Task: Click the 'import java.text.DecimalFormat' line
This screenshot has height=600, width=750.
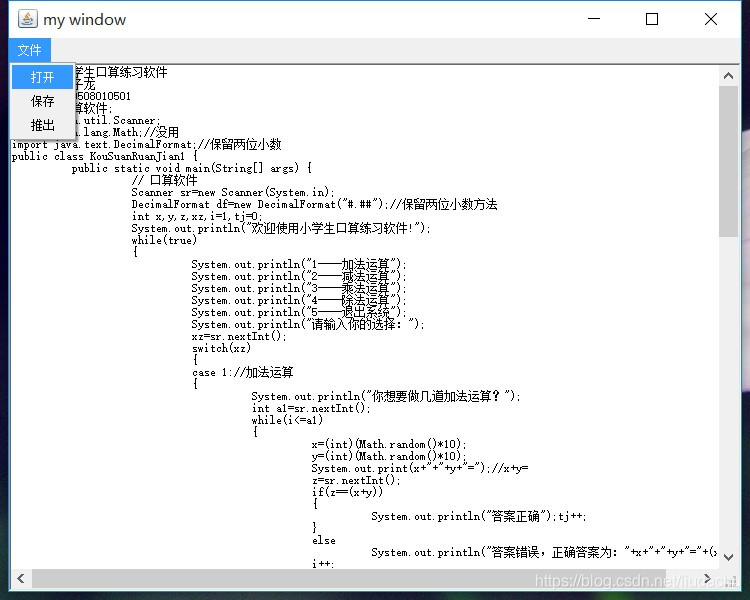Action: click(x=146, y=144)
